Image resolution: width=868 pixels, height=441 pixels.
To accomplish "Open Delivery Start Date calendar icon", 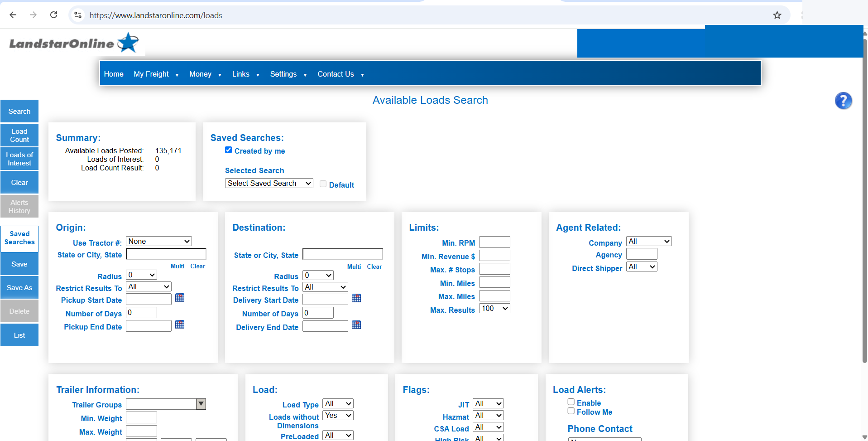I will tap(356, 298).
